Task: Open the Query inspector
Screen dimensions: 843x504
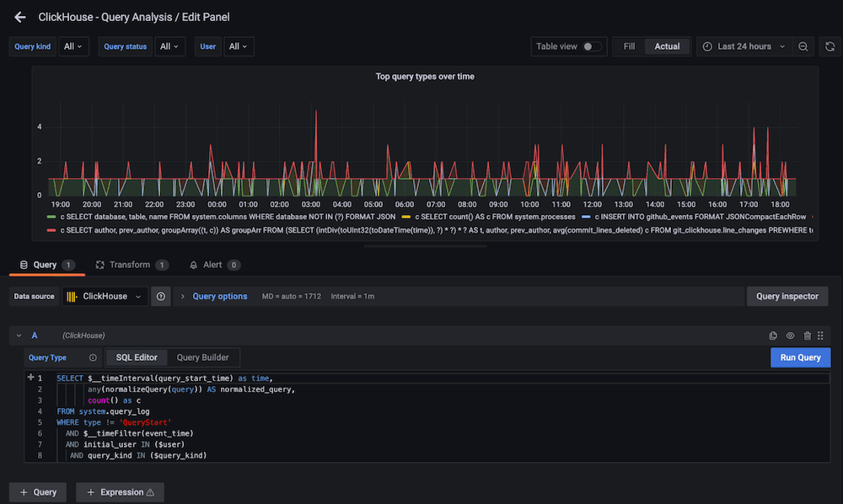Action: tap(787, 296)
